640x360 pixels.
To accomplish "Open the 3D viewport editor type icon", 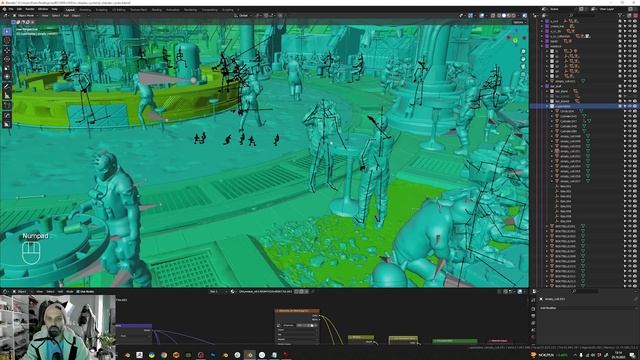I will [x=6, y=16].
